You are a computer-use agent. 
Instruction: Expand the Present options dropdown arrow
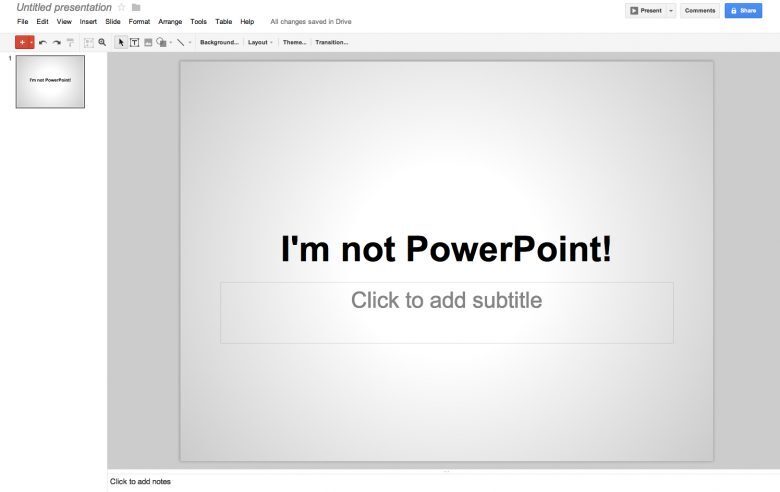pos(671,10)
